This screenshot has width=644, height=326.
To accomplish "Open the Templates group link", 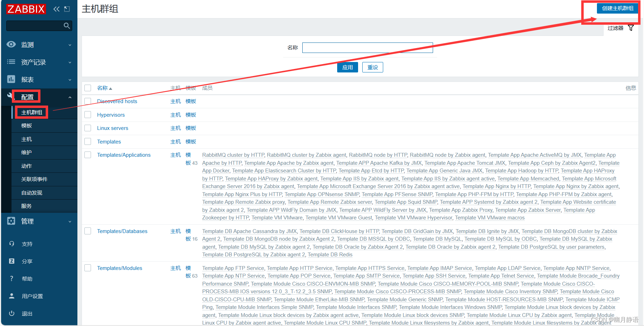I will (109, 142).
